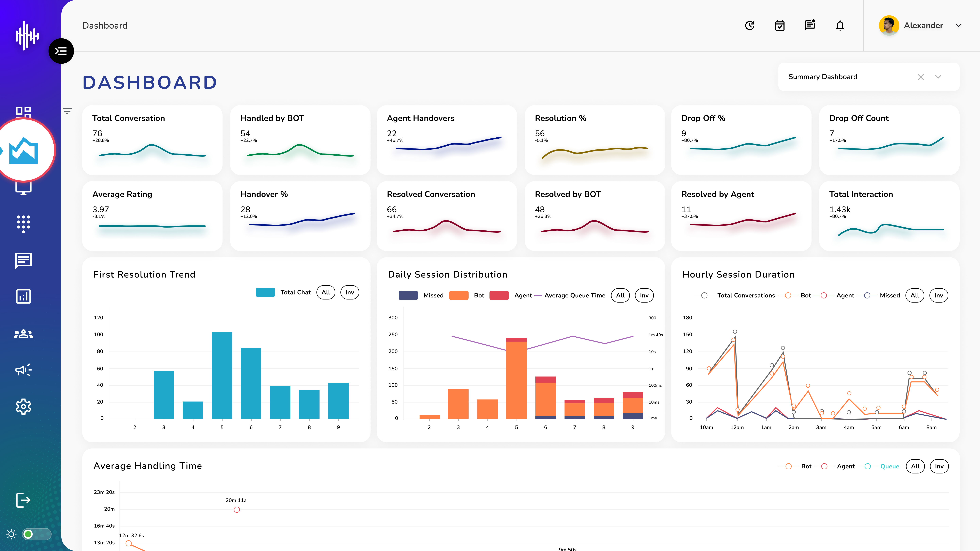Open the Total Interaction card
This screenshot has height=551, width=980.
[889, 216]
